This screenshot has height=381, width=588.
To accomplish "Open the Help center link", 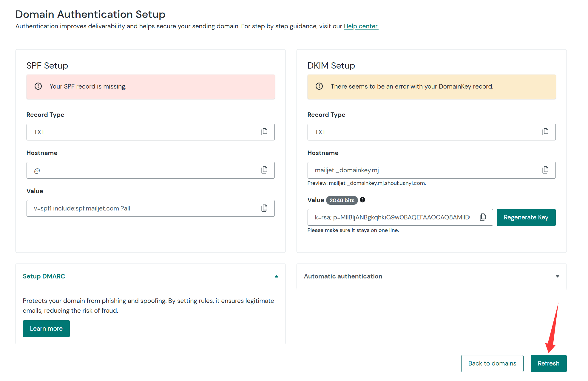I will point(361,26).
